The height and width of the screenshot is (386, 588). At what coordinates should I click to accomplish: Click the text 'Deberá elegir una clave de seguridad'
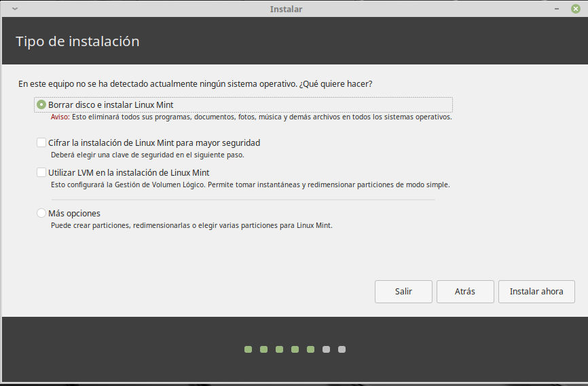coord(147,155)
